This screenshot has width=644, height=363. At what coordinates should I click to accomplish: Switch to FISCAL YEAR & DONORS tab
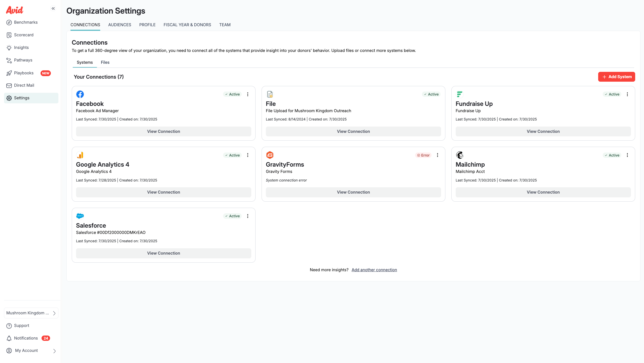(x=187, y=25)
